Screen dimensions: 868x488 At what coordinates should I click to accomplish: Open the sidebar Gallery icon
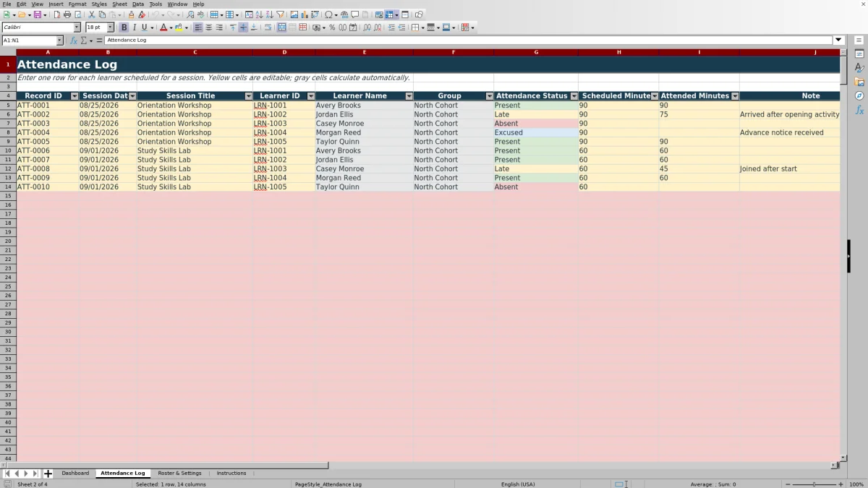tap(859, 82)
